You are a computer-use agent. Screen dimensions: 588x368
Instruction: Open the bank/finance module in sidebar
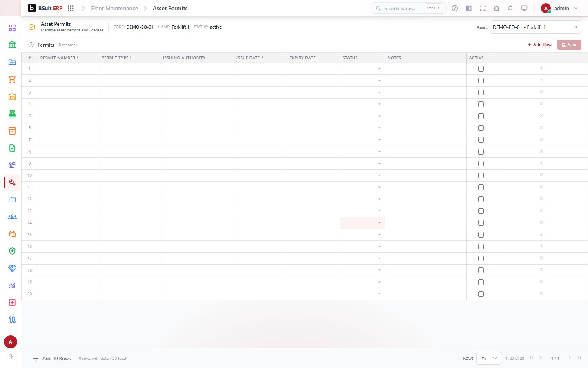coord(12,45)
